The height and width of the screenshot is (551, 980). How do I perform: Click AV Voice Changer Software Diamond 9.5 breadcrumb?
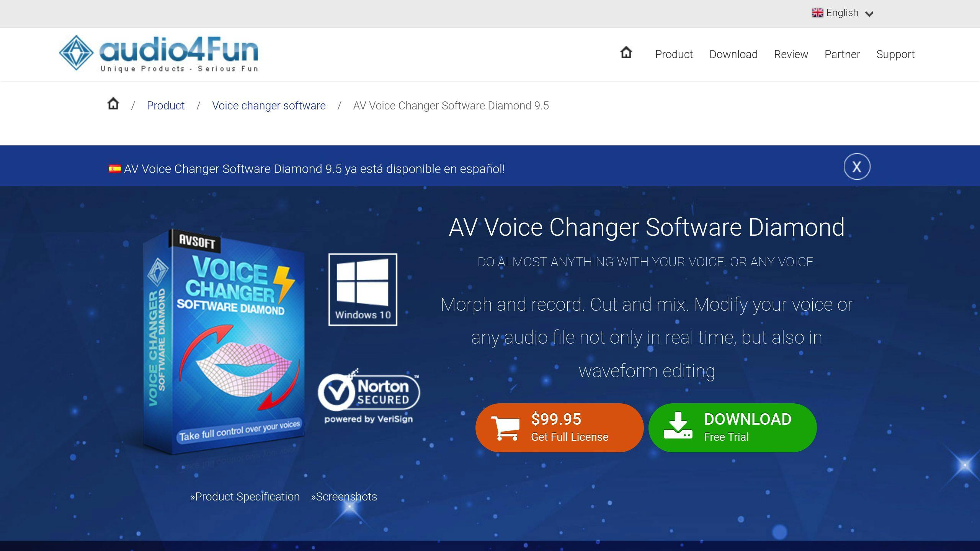coord(451,106)
